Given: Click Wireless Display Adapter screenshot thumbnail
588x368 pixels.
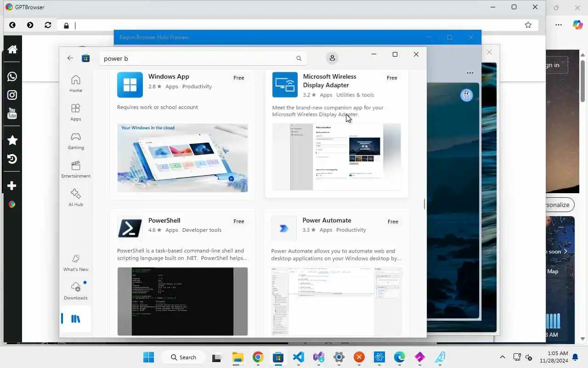Looking at the screenshot, I should 336,157.
